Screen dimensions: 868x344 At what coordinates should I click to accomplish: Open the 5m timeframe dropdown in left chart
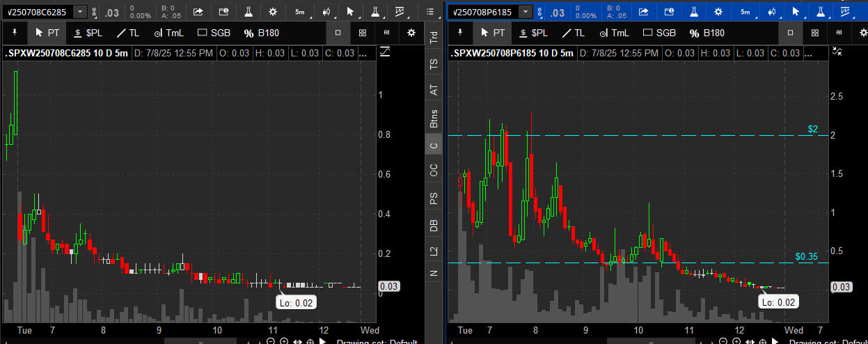[299, 12]
